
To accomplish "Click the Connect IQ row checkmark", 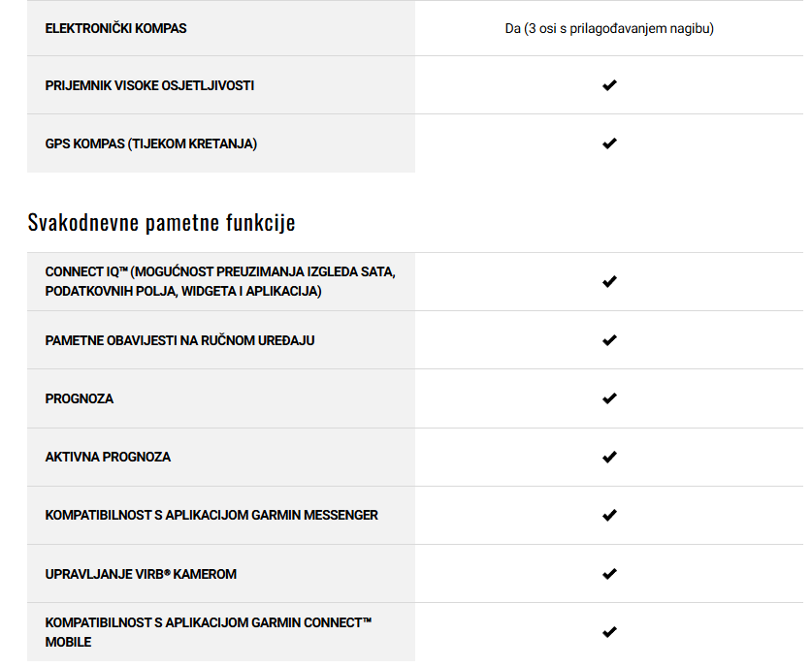I will click(609, 281).
